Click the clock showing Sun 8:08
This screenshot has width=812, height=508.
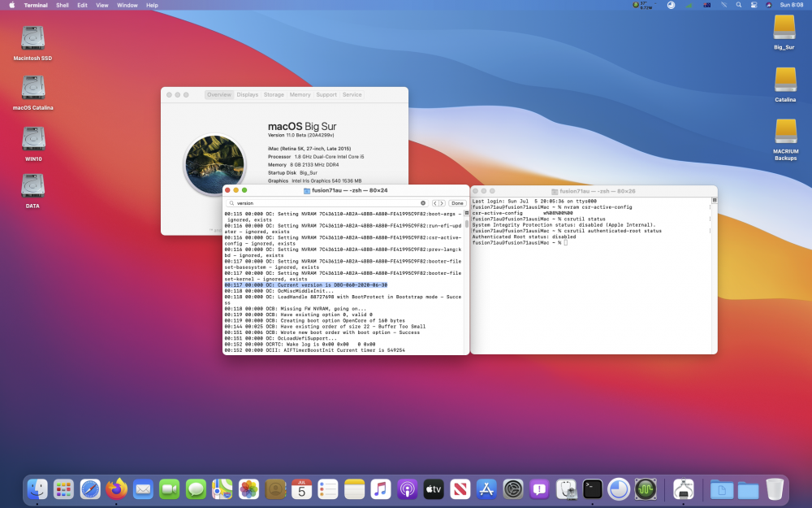(x=792, y=5)
